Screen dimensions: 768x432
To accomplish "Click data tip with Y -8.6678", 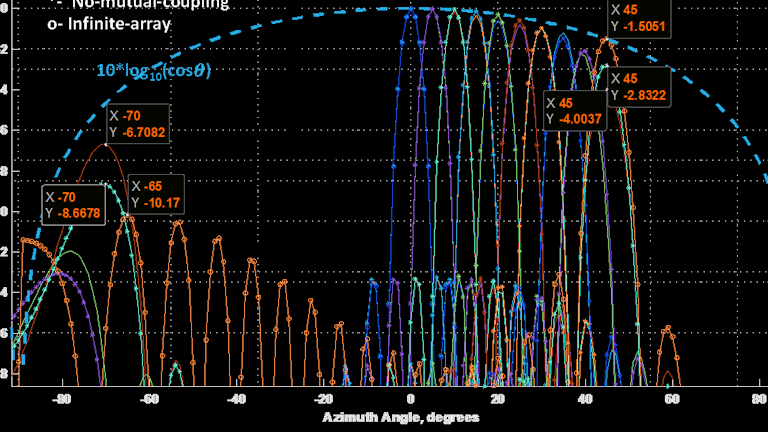I will [x=74, y=203].
